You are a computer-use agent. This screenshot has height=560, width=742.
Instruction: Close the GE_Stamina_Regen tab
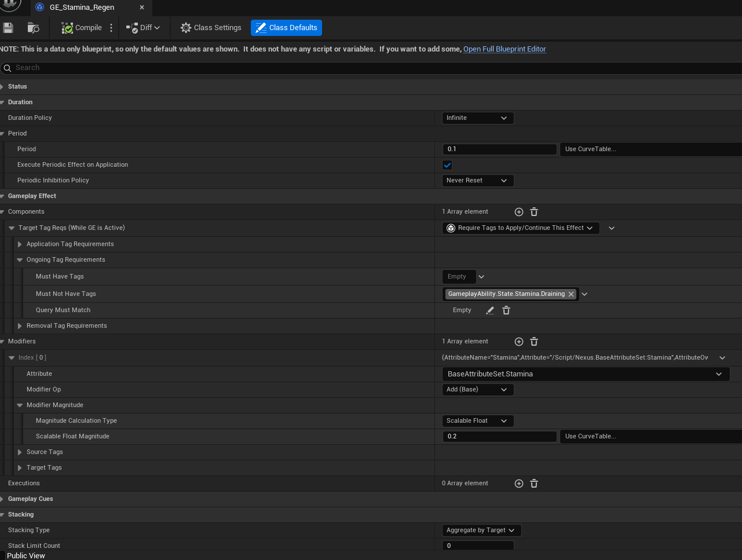click(x=142, y=8)
